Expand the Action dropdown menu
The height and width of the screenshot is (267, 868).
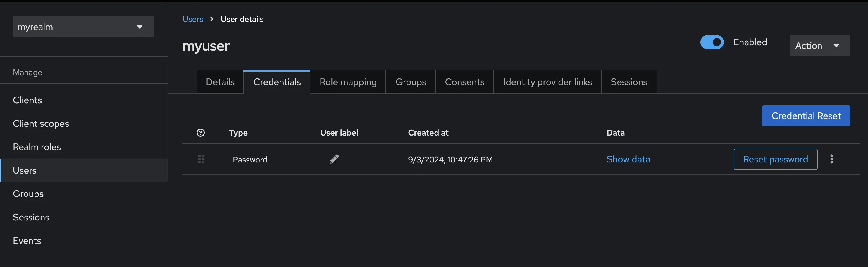tap(819, 46)
